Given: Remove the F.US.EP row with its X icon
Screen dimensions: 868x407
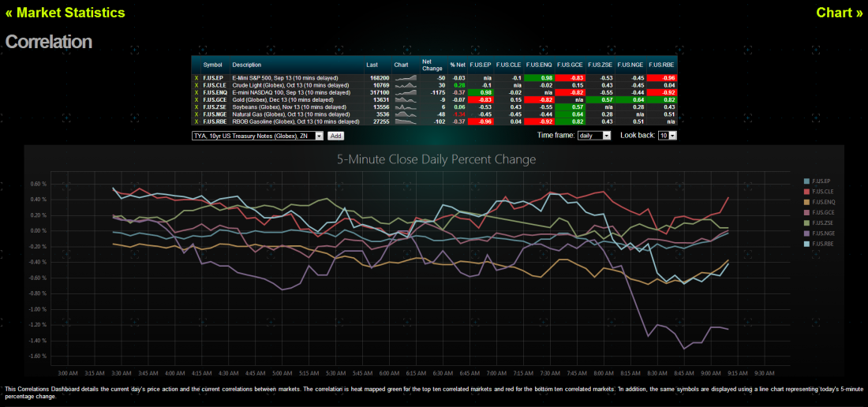Looking at the screenshot, I should pyautogui.click(x=196, y=78).
